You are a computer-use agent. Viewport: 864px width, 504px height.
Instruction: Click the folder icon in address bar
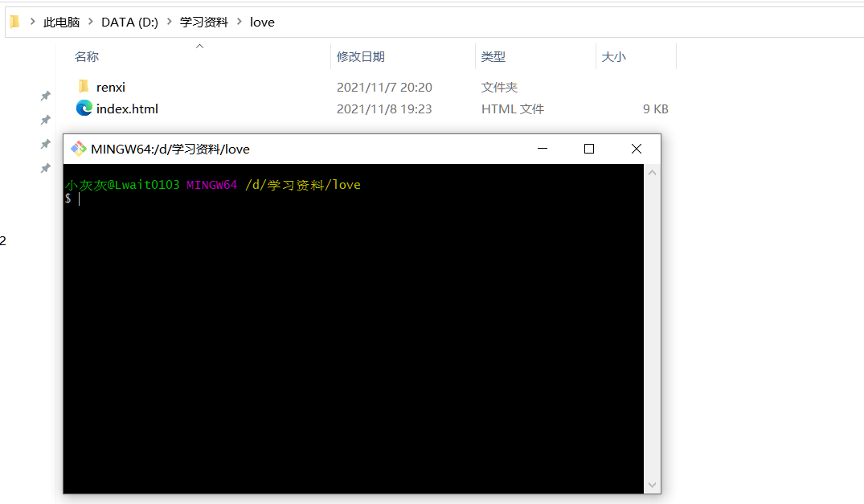tap(15, 22)
